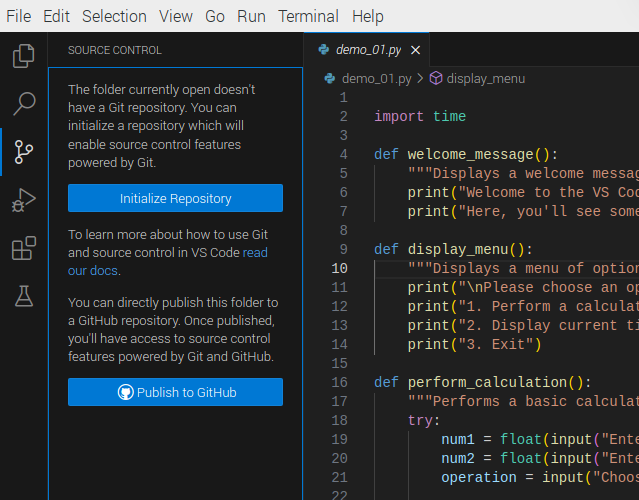Click 'def perform_calculation():' line

coord(483,382)
